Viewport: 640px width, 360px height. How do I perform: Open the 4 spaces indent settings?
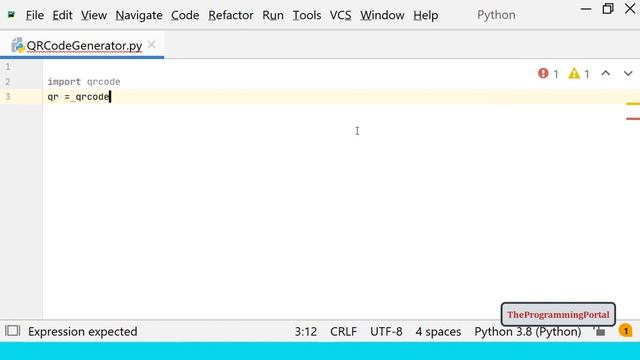[x=438, y=331]
